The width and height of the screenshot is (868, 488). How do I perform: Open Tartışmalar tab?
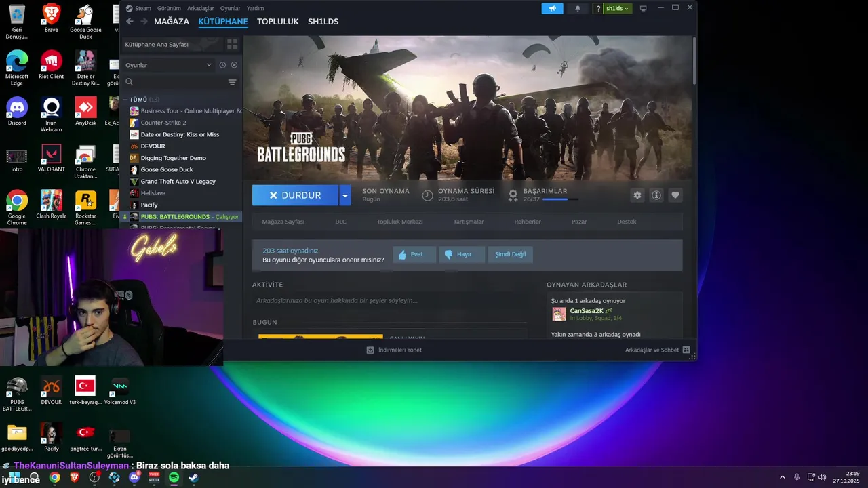click(x=469, y=222)
